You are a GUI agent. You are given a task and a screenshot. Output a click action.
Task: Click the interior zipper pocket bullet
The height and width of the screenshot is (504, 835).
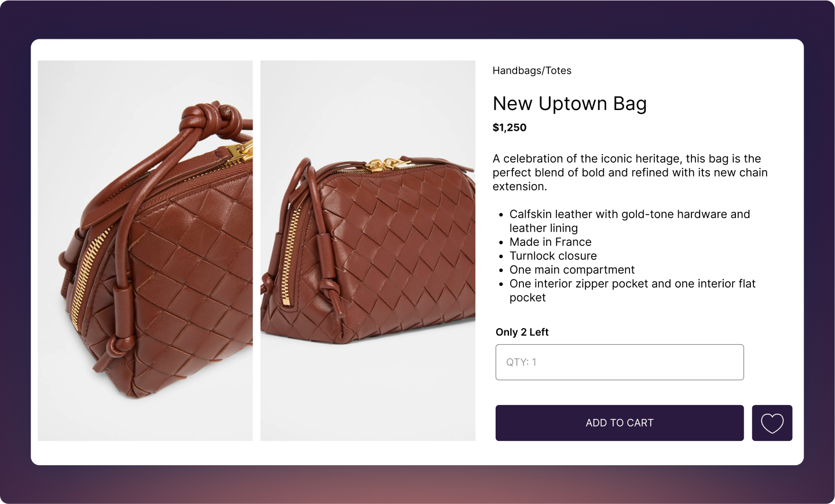point(632,290)
